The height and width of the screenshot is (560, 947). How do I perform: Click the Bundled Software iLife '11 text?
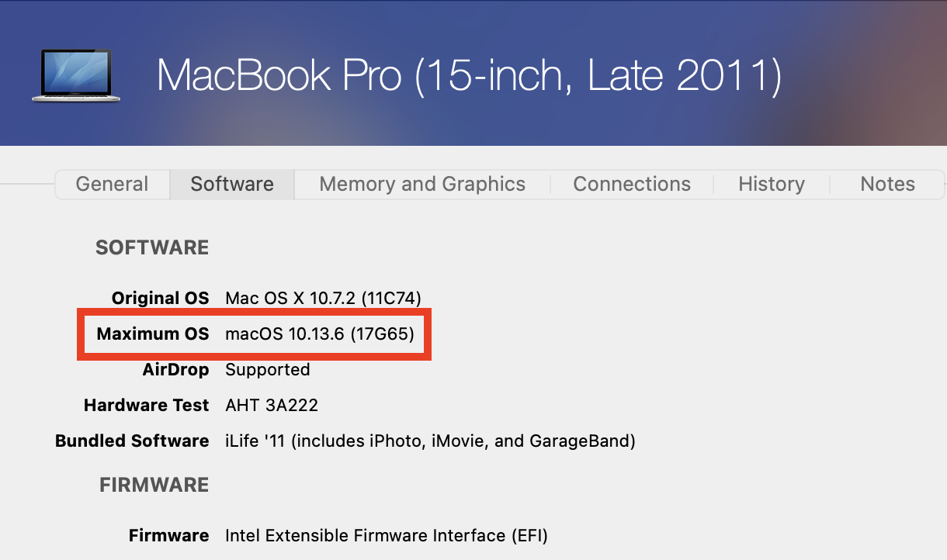[x=430, y=441]
